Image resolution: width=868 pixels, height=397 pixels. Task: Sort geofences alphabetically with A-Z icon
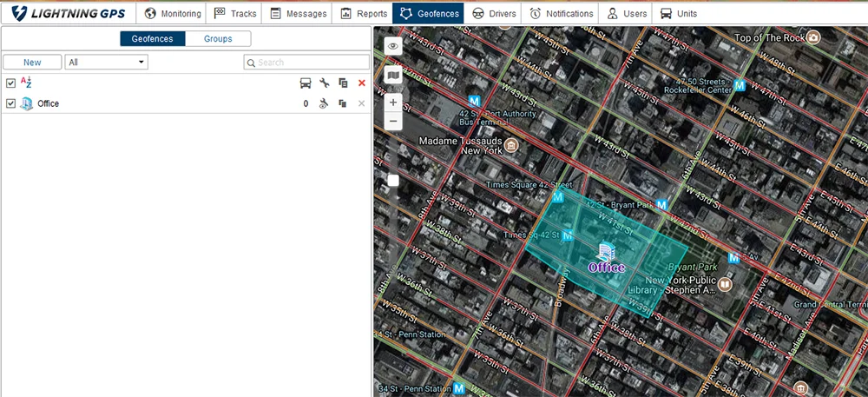coord(26,83)
